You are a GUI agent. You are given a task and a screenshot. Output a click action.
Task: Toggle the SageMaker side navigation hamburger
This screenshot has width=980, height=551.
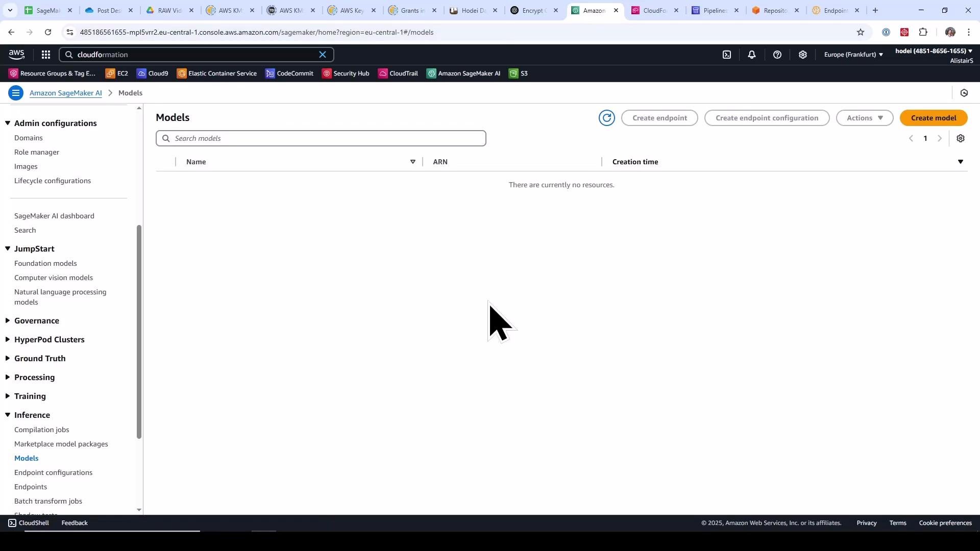click(x=16, y=93)
